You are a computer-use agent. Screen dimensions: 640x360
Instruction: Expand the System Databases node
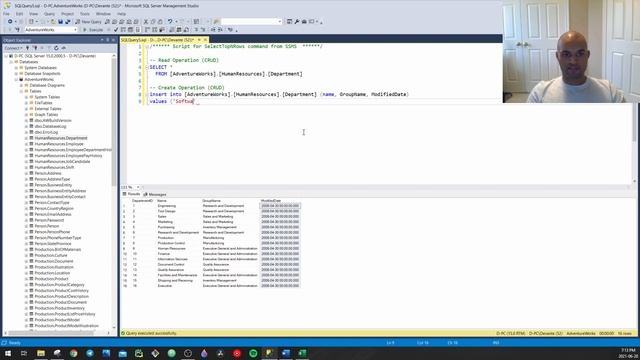pos(16,68)
